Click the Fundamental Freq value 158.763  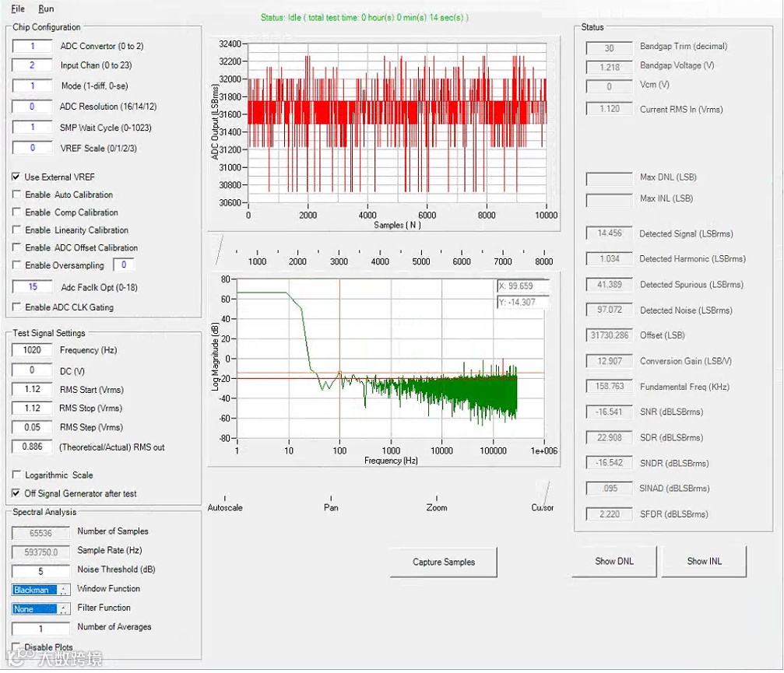609,386
